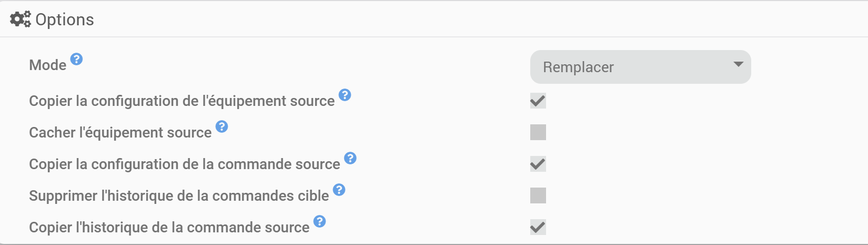Click the Copier la configuration de la commande source label

(x=185, y=164)
